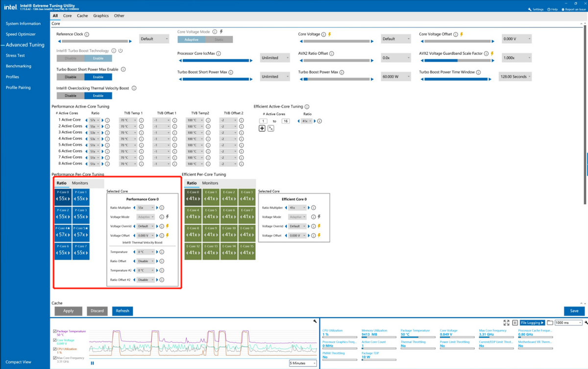This screenshot has height=369, width=588.
Task: Pause the monitor readouts next to File Logging
Action: pos(515,323)
